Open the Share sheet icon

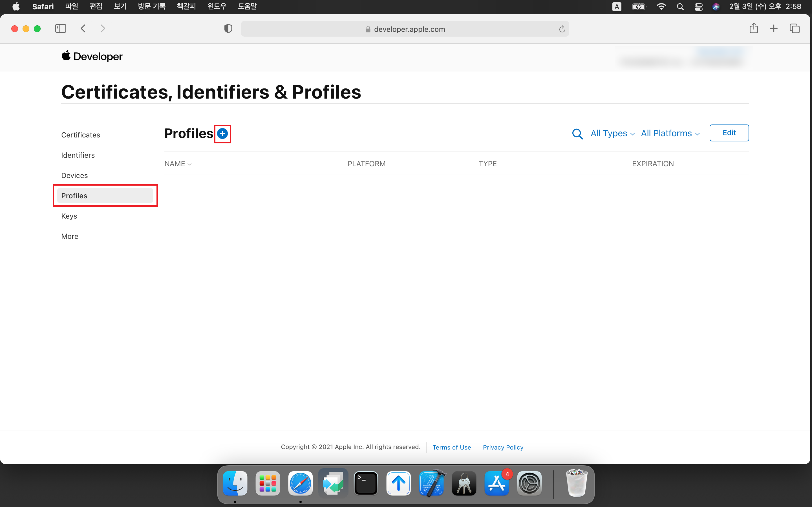pyautogui.click(x=754, y=28)
